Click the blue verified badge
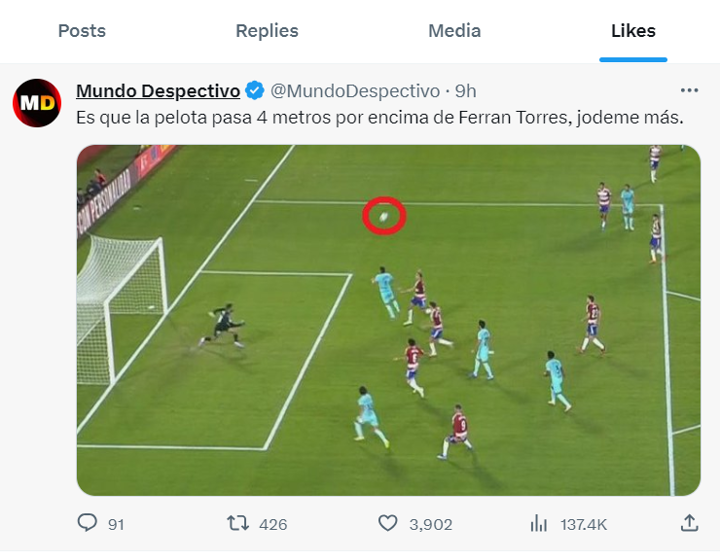 pyautogui.click(x=255, y=91)
